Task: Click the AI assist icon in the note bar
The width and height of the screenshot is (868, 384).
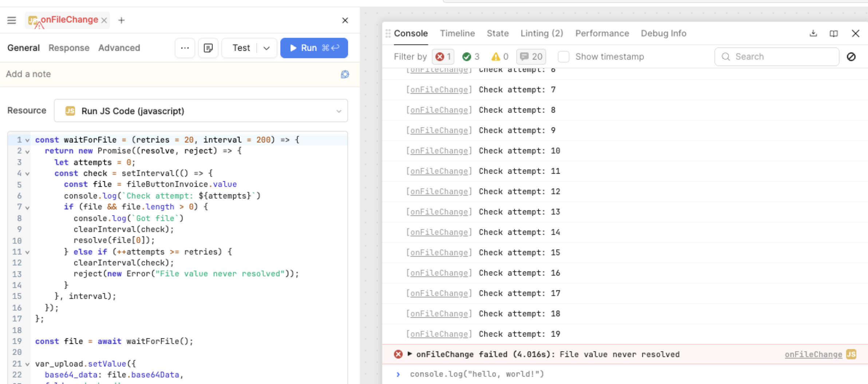Action: coord(344,74)
